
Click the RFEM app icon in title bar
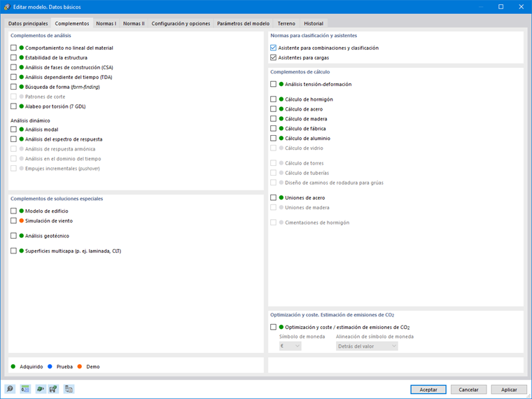click(x=7, y=7)
